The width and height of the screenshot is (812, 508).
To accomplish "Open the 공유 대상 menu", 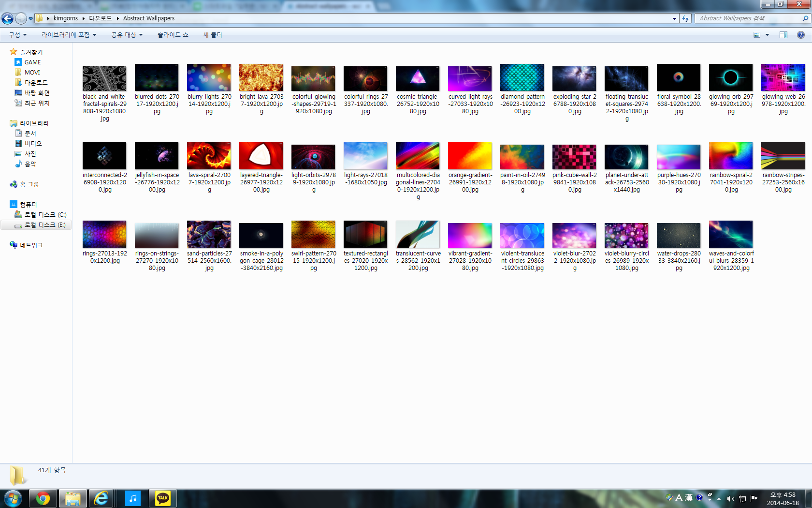I will 127,35.
